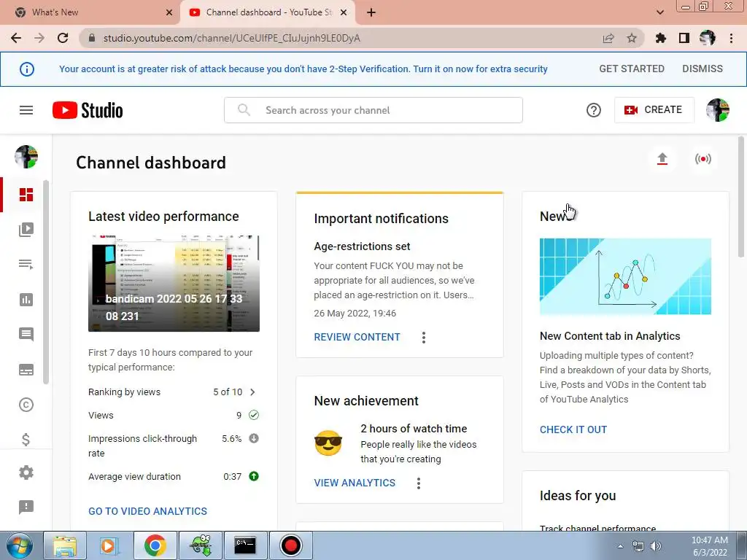
Task: Click the volume icon in system tray
Action: pyautogui.click(x=656, y=546)
